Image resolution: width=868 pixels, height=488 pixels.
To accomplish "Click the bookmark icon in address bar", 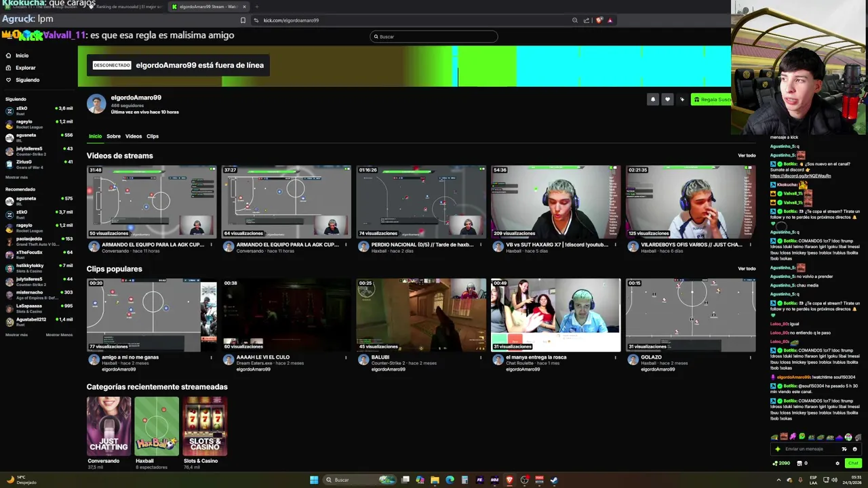I will (x=243, y=20).
